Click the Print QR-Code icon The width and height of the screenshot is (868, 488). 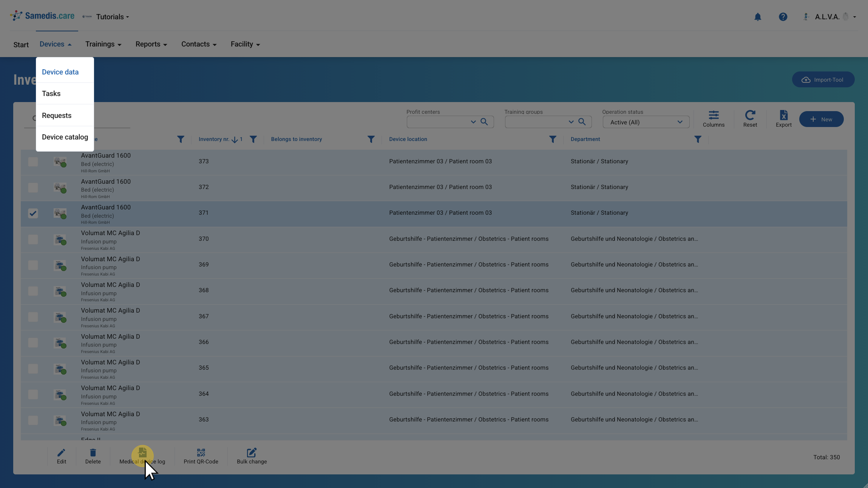click(201, 456)
